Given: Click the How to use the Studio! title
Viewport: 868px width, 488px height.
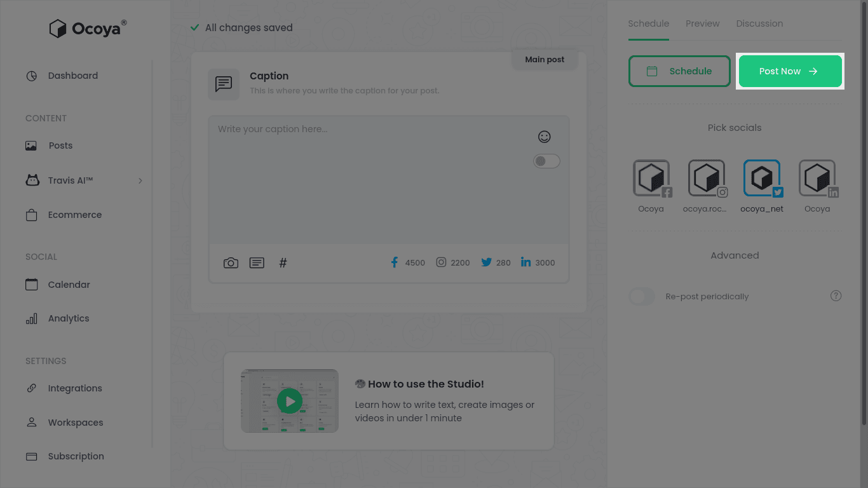Looking at the screenshot, I should coord(426,384).
